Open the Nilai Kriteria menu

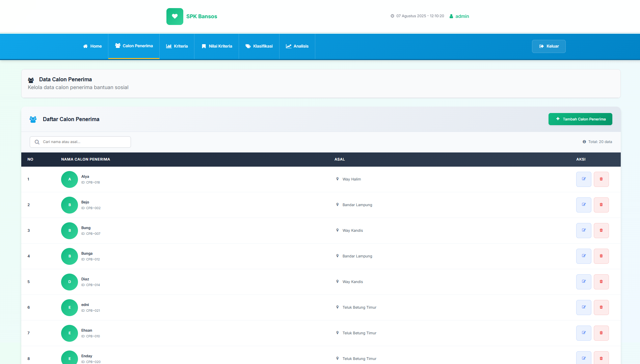click(x=217, y=46)
